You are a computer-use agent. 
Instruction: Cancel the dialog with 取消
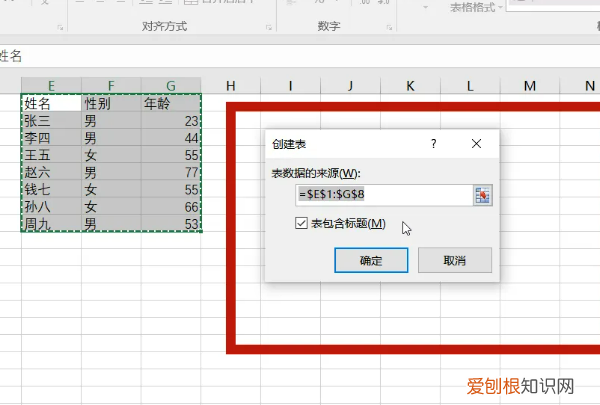[455, 260]
